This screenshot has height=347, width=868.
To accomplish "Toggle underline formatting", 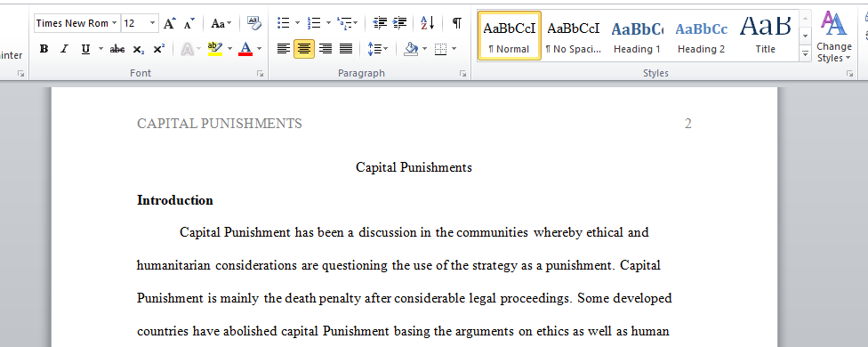I will point(85,49).
